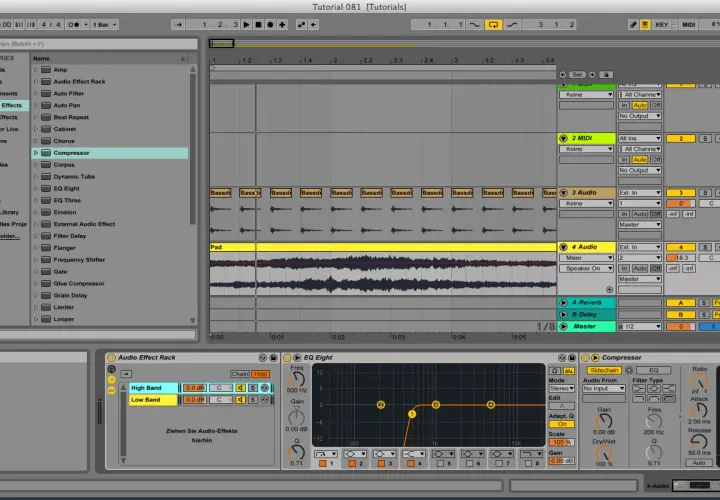Unfold the A Reverb return track
This screenshot has height=500, width=720.
pyautogui.click(x=563, y=303)
